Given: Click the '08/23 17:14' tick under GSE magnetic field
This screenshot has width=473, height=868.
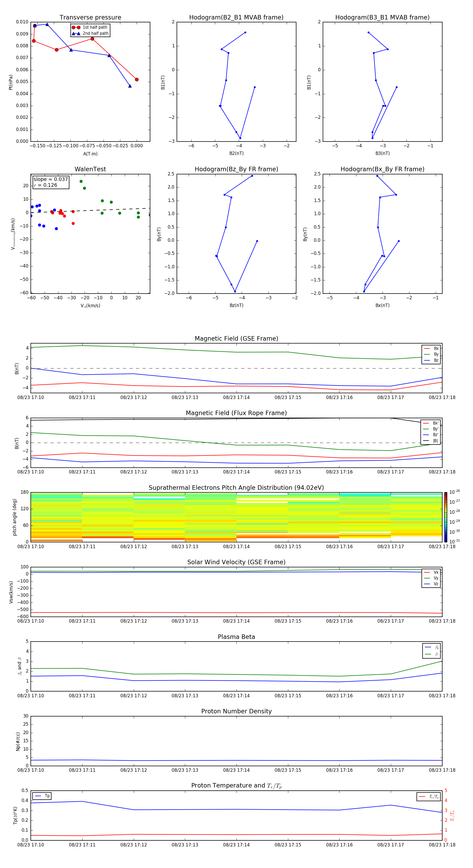Looking at the screenshot, I should click(x=236, y=398).
